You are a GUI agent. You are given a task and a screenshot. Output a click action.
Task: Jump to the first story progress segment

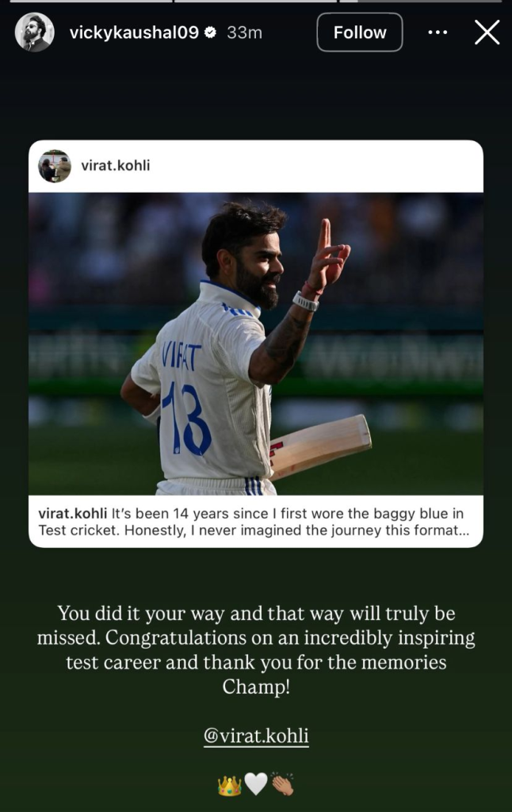point(91,1)
